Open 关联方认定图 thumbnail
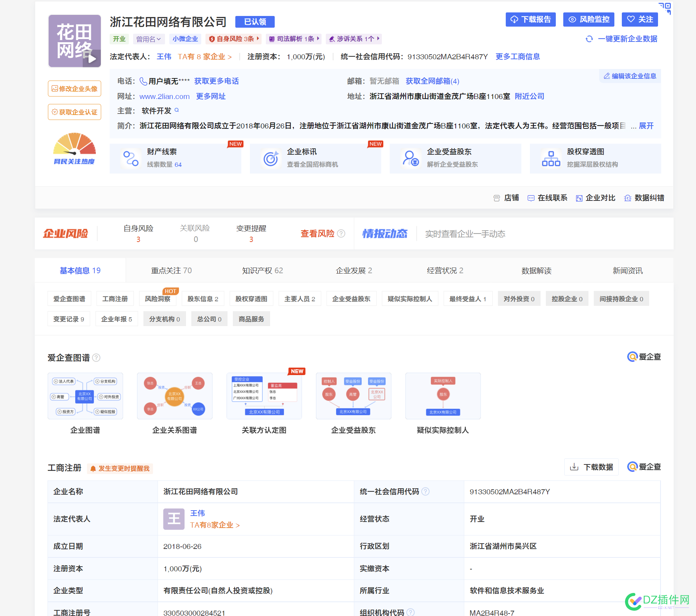This screenshot has height=616, width=696. point(264,396)
